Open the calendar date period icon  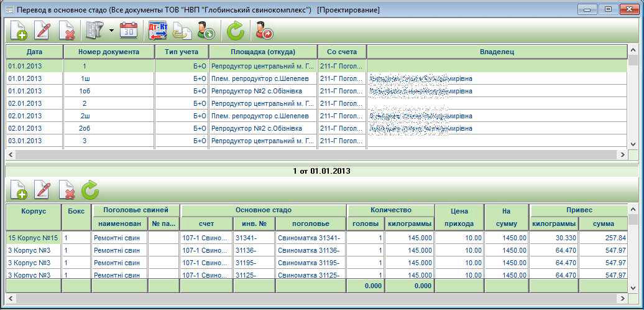[x=129, y=30]
